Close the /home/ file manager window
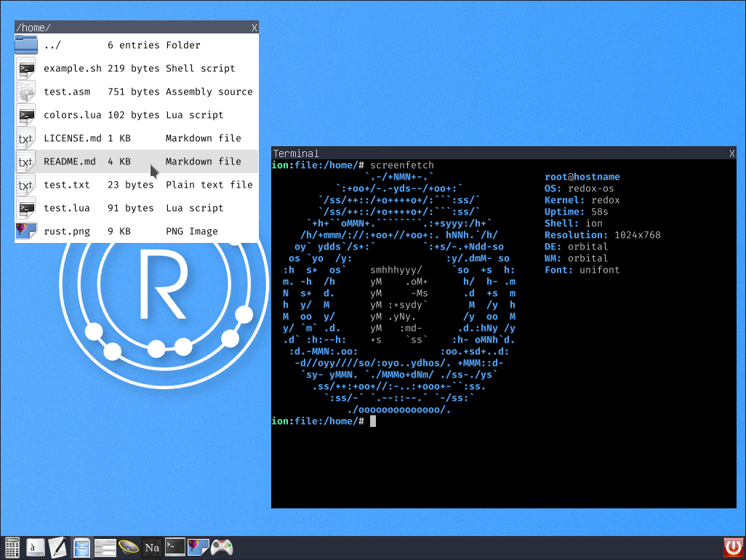Screen dimensions: 746x560 point(254,28)
